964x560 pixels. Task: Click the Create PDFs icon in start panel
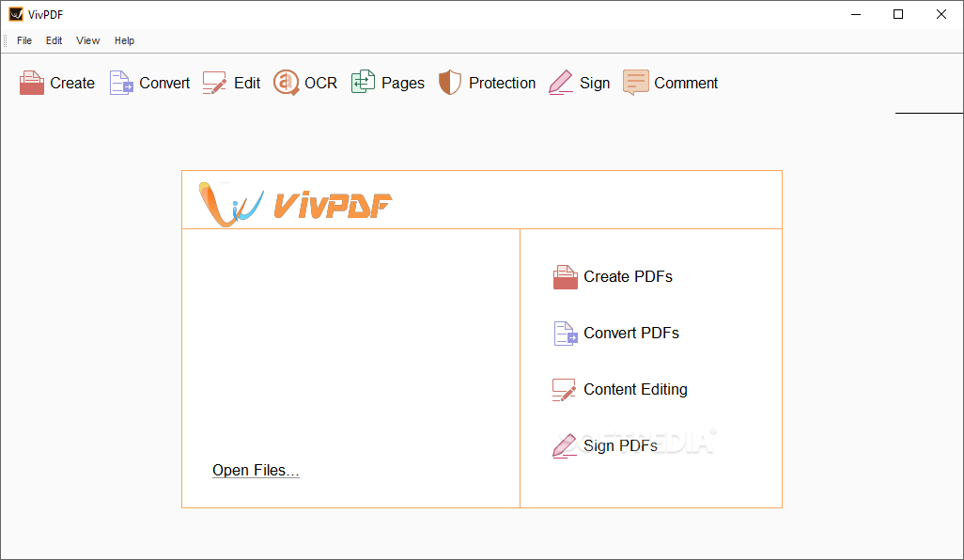[565, 277]
